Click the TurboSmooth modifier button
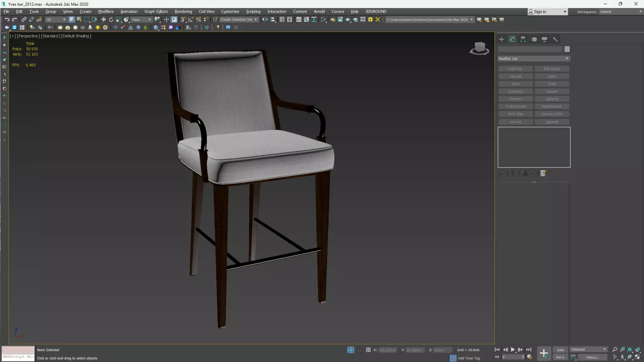Image resolution: width=644 pixels, height=362 pixels. (x=515, y=106)
